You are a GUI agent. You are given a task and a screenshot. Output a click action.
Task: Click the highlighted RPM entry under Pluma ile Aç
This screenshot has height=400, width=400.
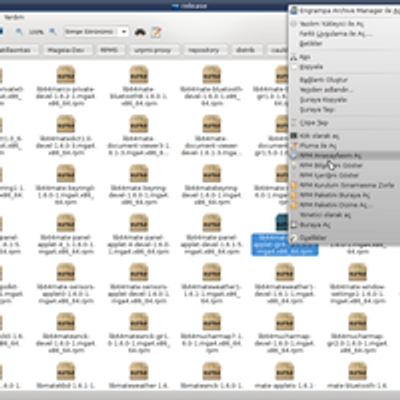(x=345, y=155)
